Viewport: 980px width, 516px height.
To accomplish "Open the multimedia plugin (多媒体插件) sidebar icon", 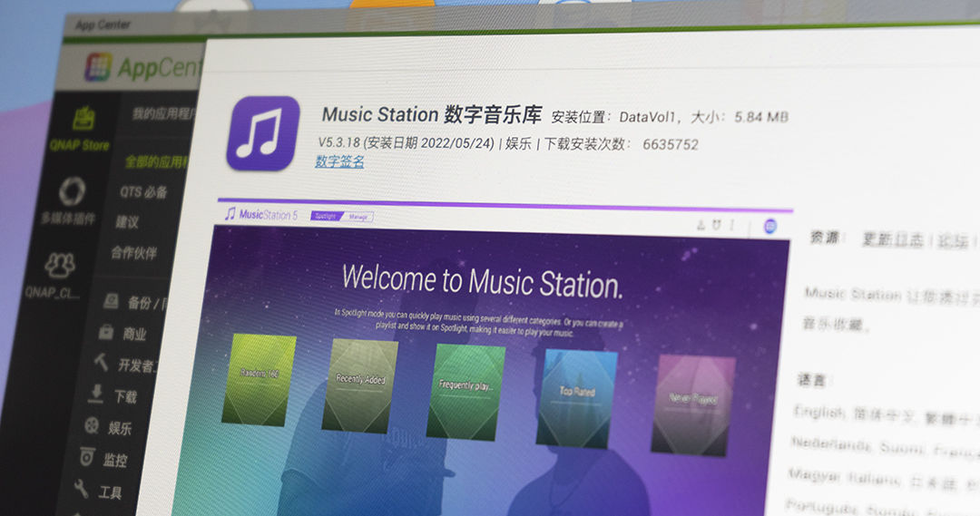I will [72, 191].
